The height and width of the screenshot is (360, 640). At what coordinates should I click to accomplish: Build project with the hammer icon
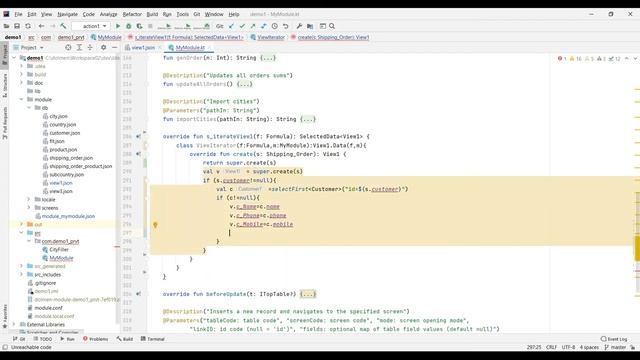click(x=63, y=26)
